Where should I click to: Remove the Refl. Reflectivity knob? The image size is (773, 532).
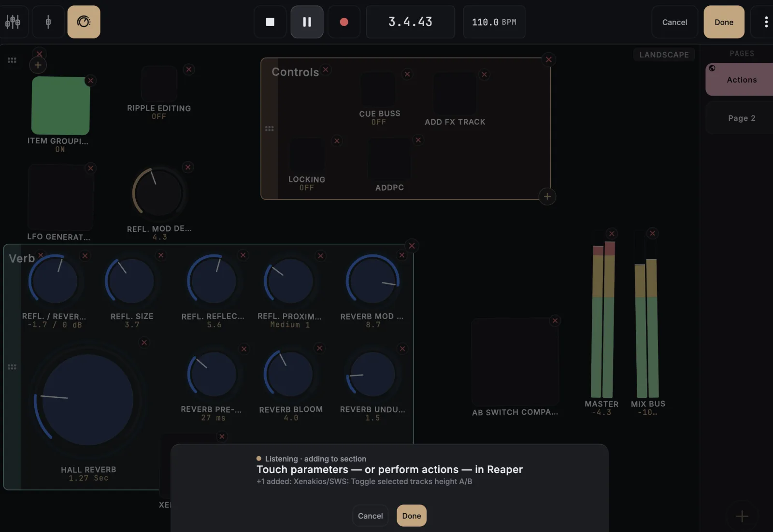pos(243,255)
